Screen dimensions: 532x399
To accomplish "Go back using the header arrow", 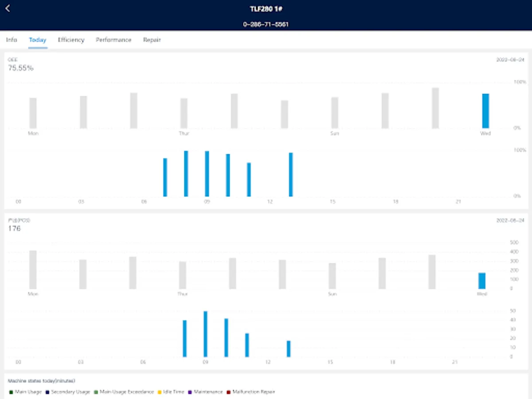I will pos(8,8).
